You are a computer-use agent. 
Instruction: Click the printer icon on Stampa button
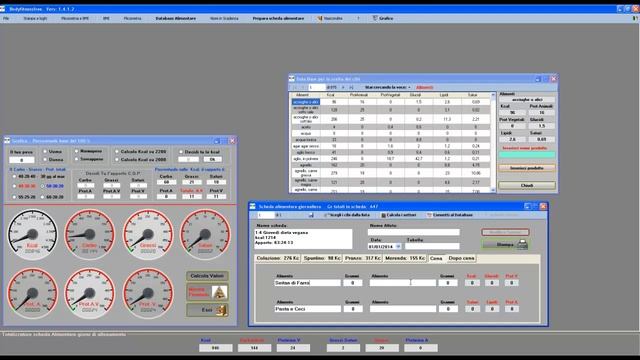pyautogui.click(x=522, y=244)
